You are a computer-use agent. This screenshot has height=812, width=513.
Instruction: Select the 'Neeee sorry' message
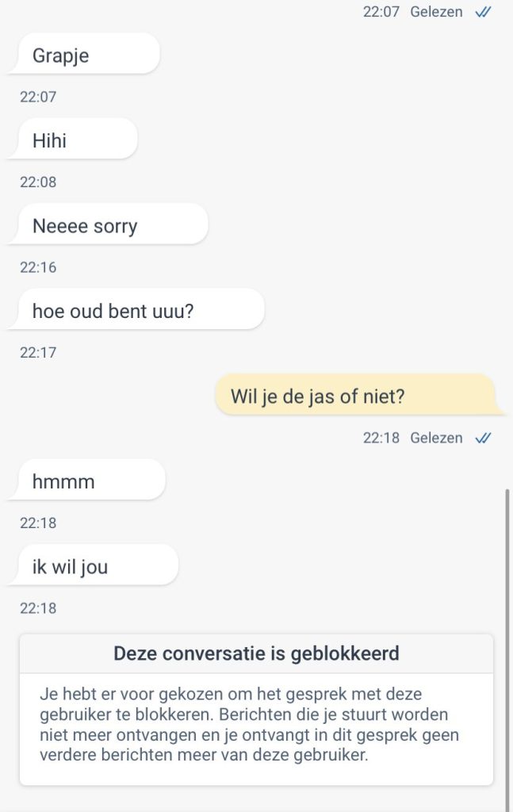coord(108,224)
